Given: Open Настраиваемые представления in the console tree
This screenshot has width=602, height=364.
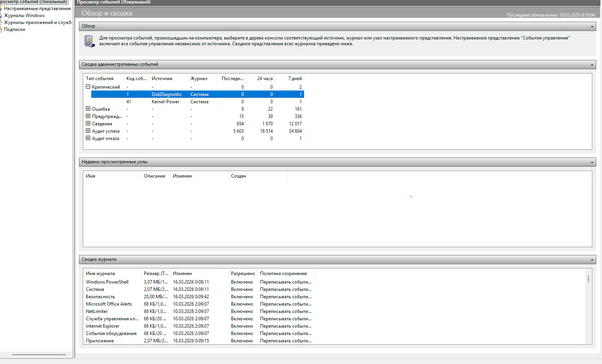Looking at the screenshot, I should pos(37,9).
